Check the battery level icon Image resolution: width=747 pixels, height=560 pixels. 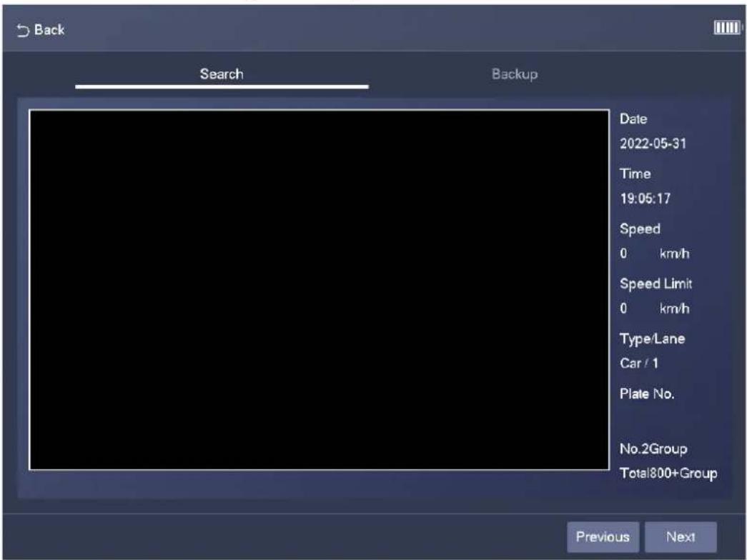click(728, 28)
